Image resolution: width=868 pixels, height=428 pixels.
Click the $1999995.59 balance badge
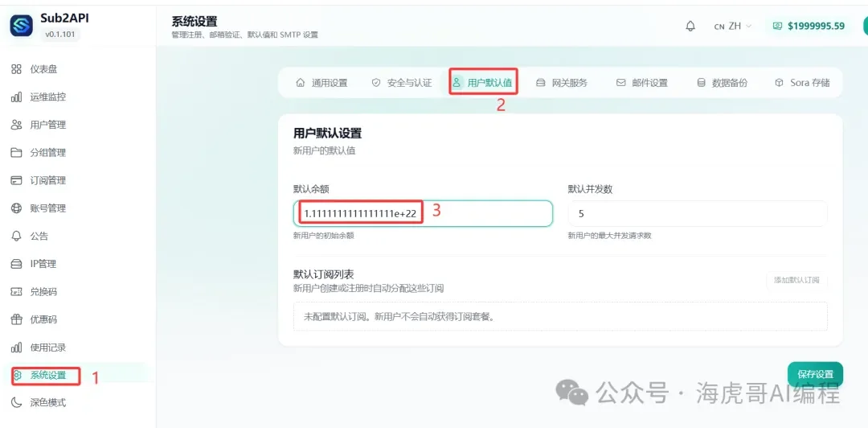pos(809,26)
